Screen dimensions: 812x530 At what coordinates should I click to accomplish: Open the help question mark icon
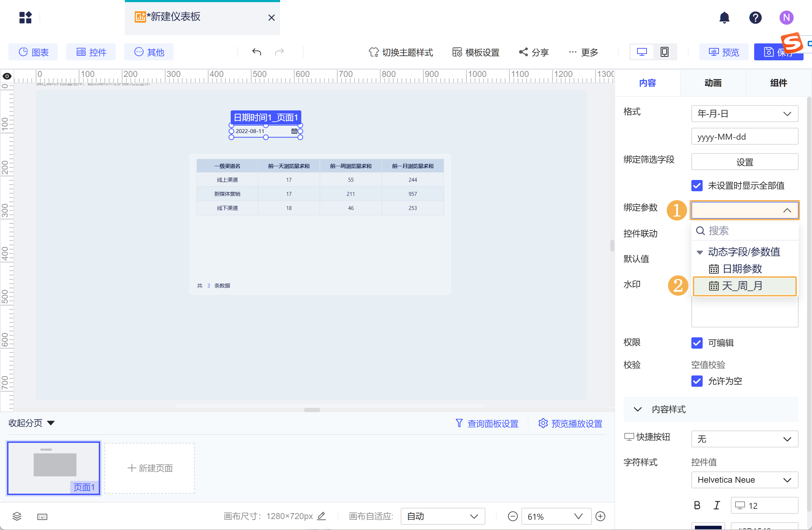(x=755, y=17)
